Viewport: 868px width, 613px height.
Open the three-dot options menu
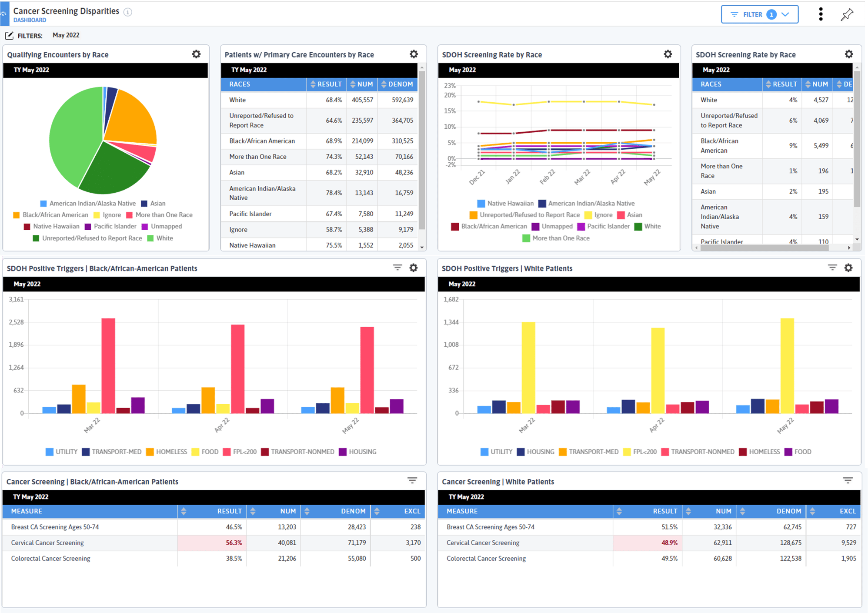(821, 14)
